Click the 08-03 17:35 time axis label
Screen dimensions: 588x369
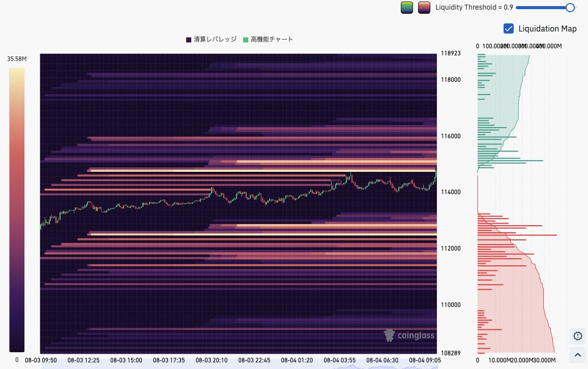[169, 360]
